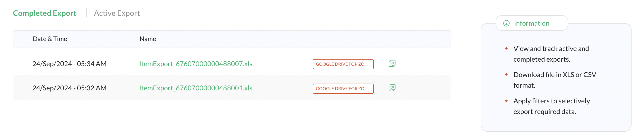Screen dimensions: 644x140
Task: Select the 24/Sep/2024 - 05:34 AM timestamp
Action: [69, 64]
